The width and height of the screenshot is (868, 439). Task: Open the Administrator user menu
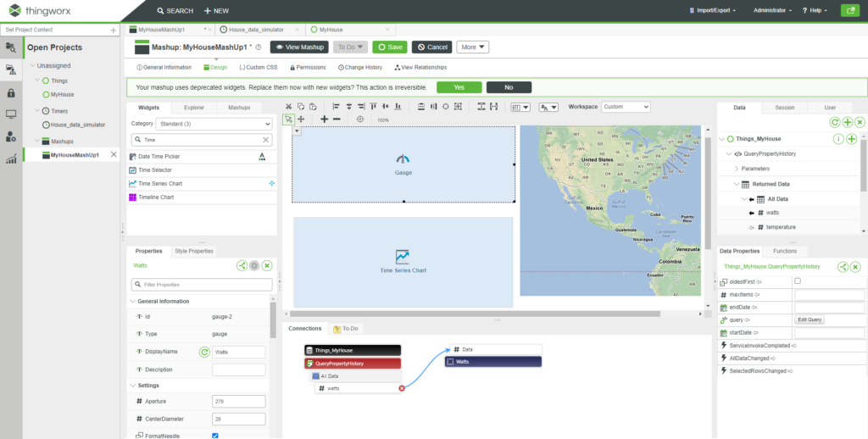point(772,10)
